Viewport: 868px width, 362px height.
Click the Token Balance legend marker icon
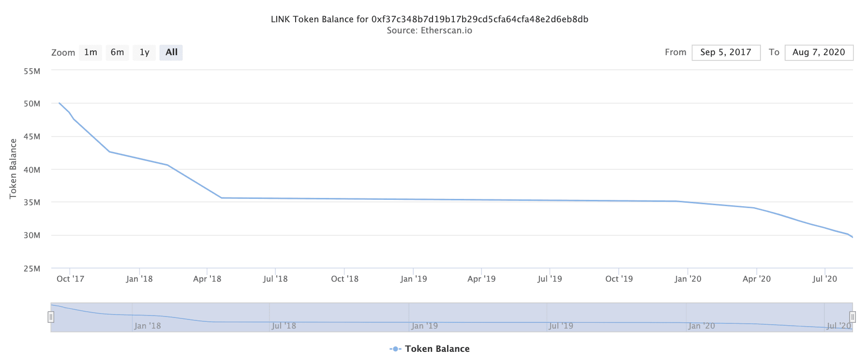pos(395,349)
